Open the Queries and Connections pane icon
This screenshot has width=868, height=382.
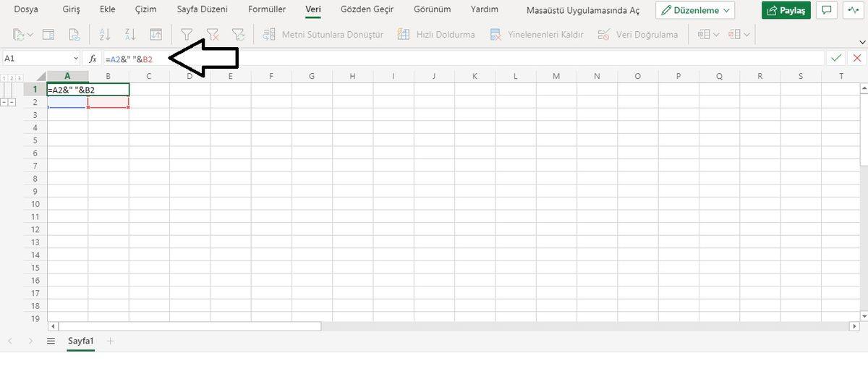click(48, 34)
